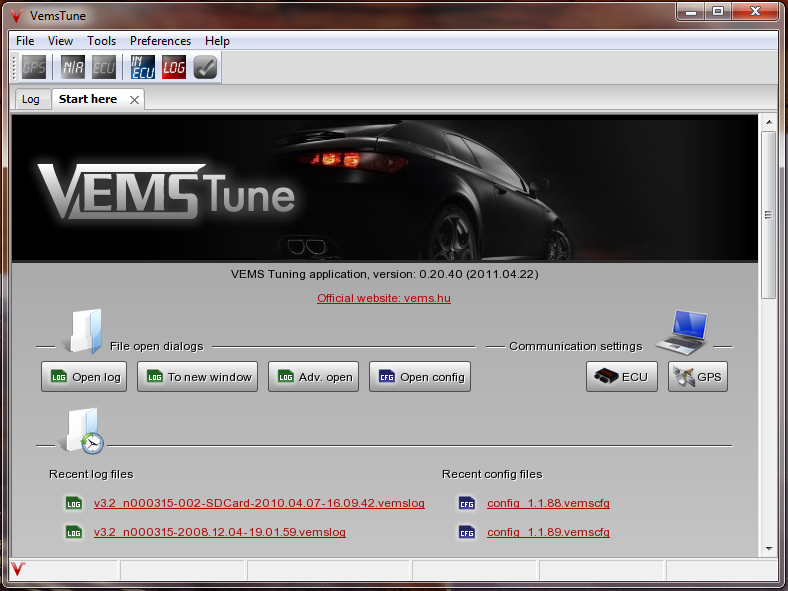Close the Start here tab
Screen dimensions: 788x591
click(134, 100)
